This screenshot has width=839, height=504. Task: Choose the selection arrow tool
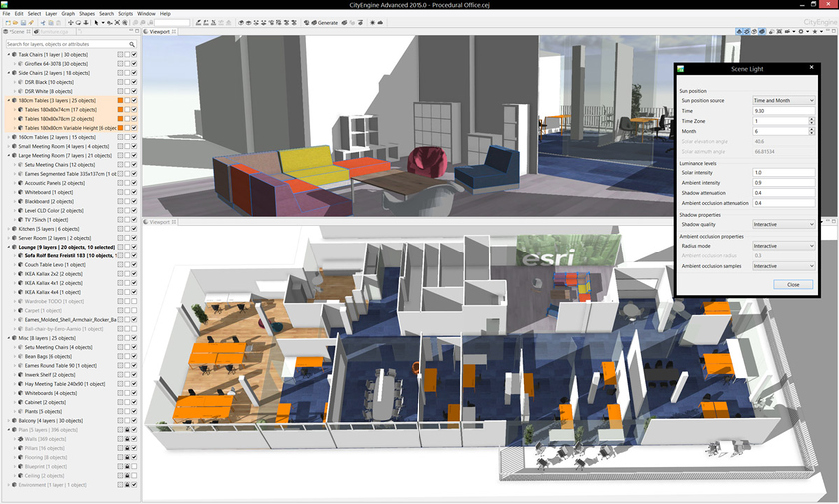pyautogui.click(x=96, y=22)
